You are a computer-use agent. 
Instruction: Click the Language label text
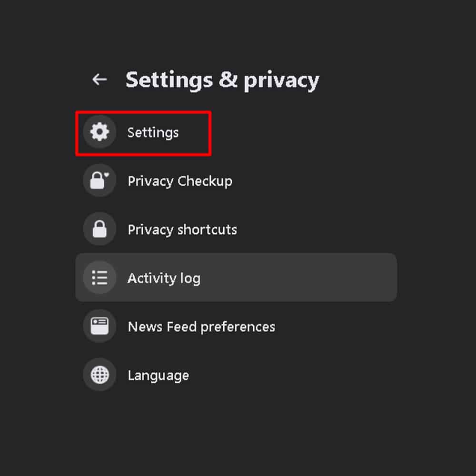coord(159,375)
